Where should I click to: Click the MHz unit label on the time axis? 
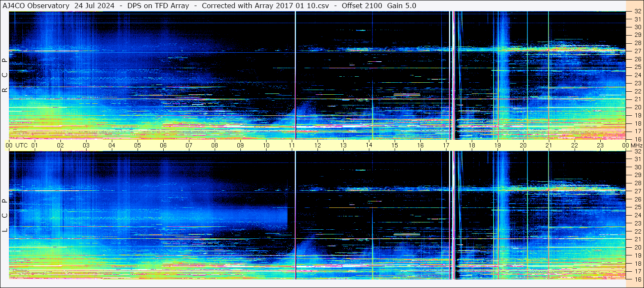pos(635,145)
